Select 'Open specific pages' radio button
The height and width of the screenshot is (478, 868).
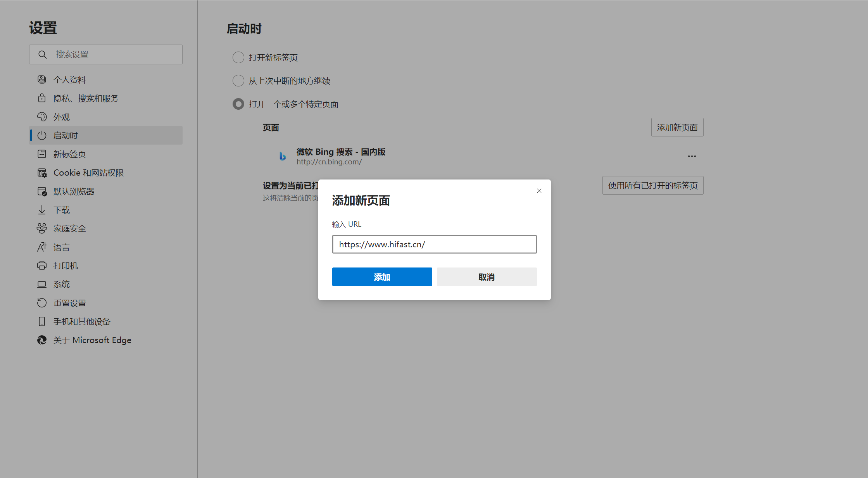click(x=238, y=104)
